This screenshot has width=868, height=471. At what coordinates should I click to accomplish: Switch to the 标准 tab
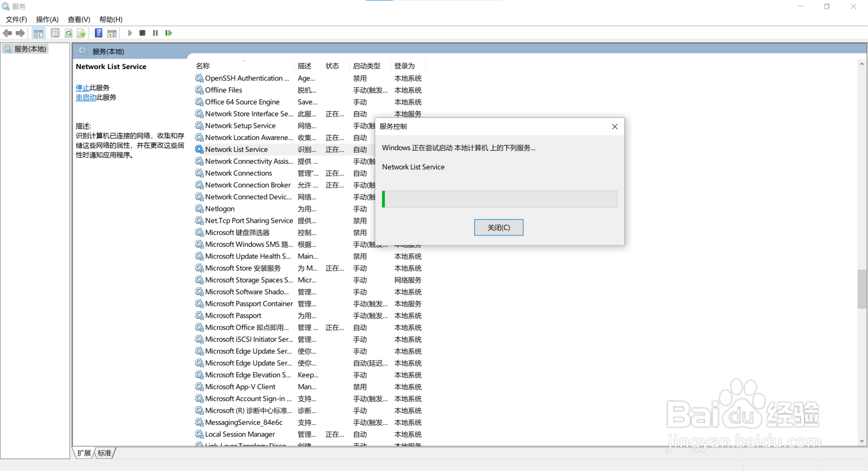coord(104,453)
